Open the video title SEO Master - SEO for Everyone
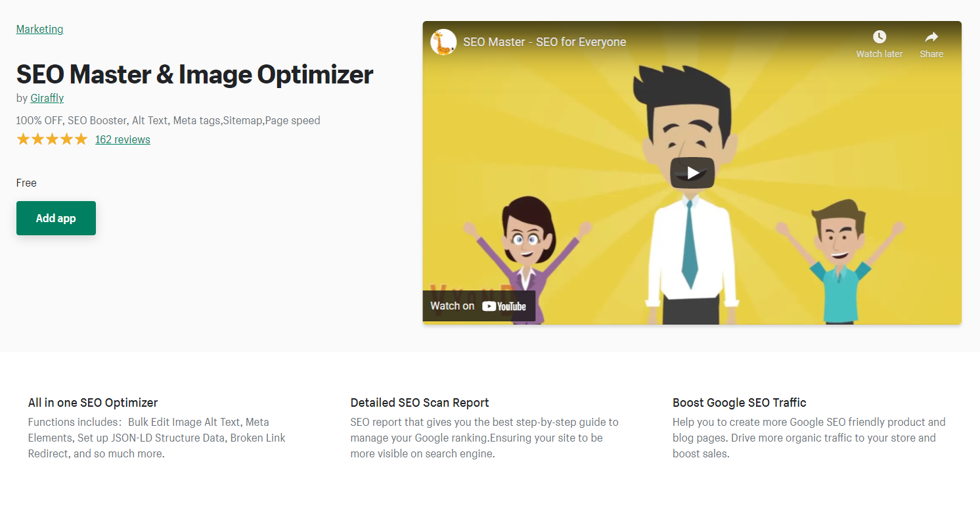980x506 pixels. tap(545, 42)
